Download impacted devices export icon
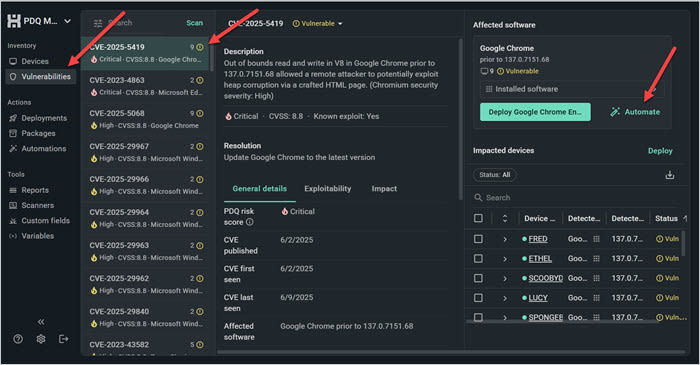700x365 pixels. (x=670, y=175)
